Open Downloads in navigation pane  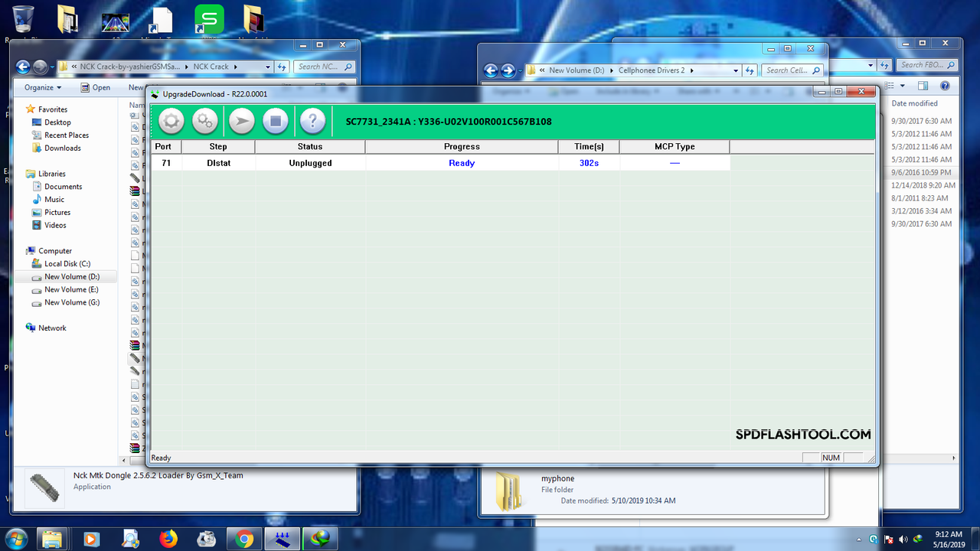pos(62,148)
